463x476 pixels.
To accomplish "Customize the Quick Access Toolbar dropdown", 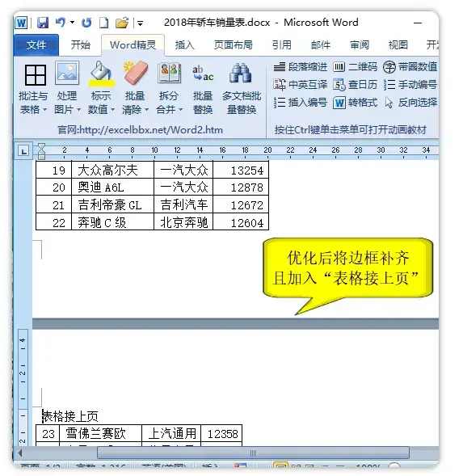I will [x=140, y=23].
